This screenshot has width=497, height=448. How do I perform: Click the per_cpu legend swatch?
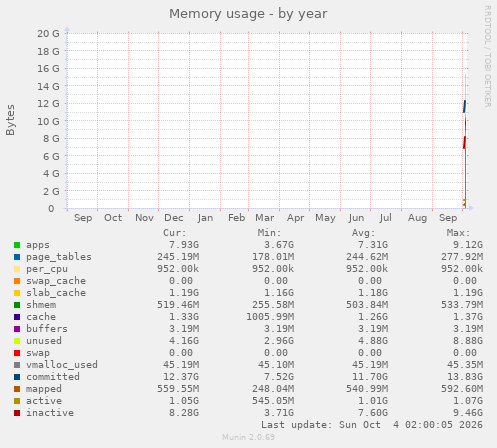pos(17,269)
